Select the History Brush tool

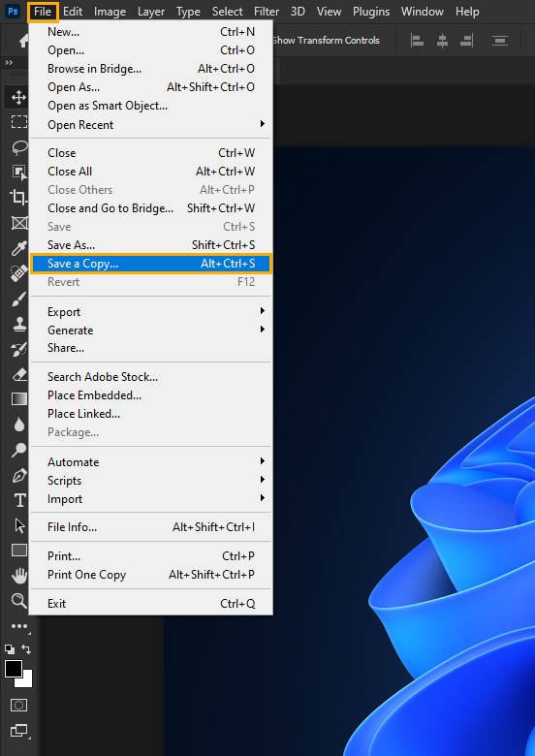coord(18,349)
